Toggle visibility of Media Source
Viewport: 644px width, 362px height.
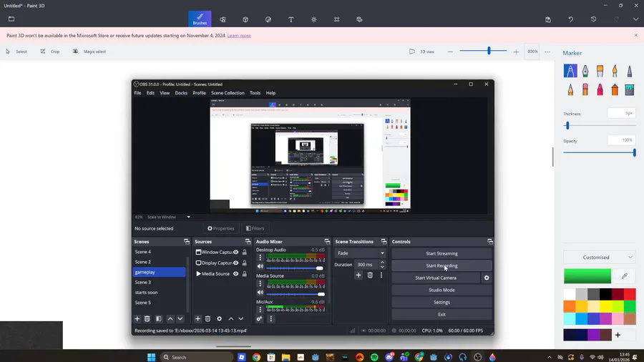click(235, 274)
